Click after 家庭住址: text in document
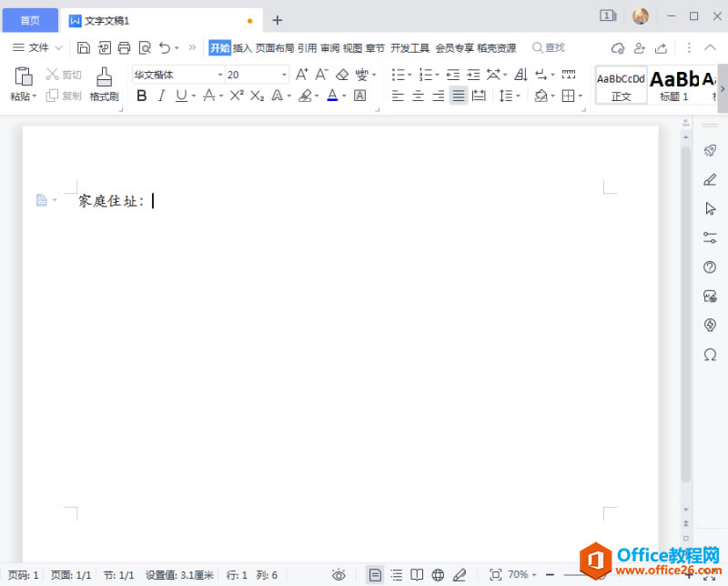 coord(153,200)
